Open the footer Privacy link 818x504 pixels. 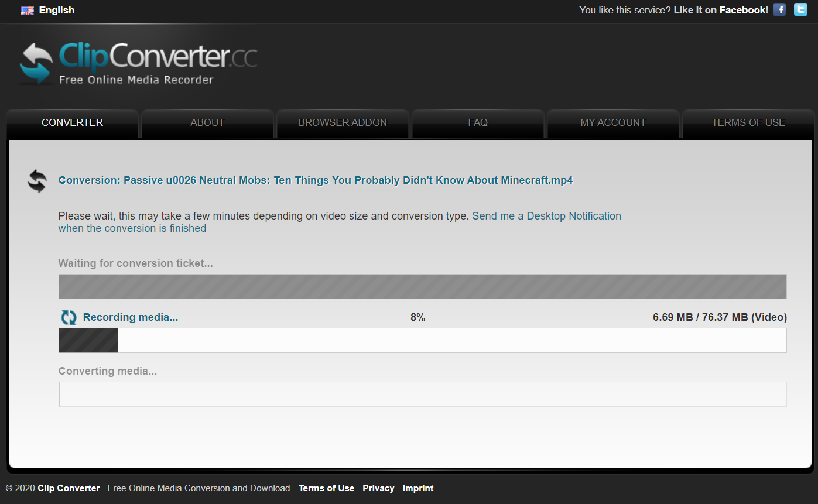point(378,488)
